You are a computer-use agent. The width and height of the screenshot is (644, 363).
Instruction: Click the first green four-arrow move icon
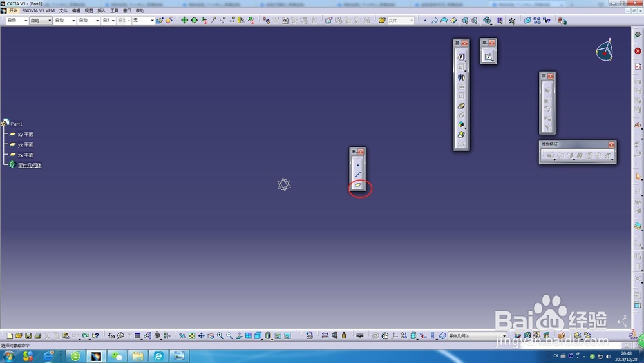click(184, 20)
